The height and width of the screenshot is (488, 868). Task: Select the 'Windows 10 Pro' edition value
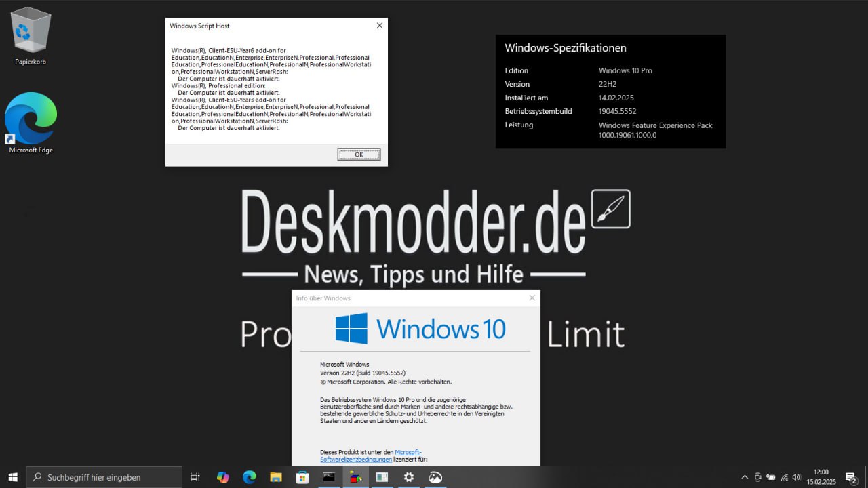625,70
